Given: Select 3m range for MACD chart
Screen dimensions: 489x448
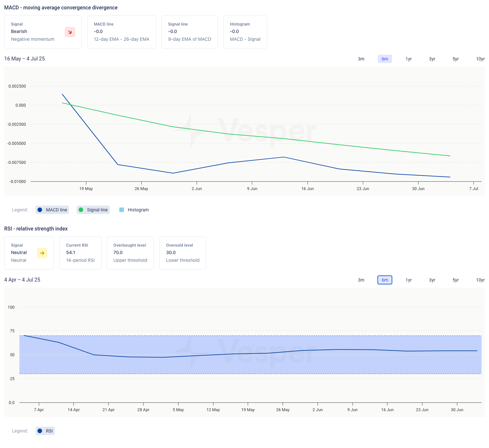Looking at the screenshot, I should [x=361, y=59].
